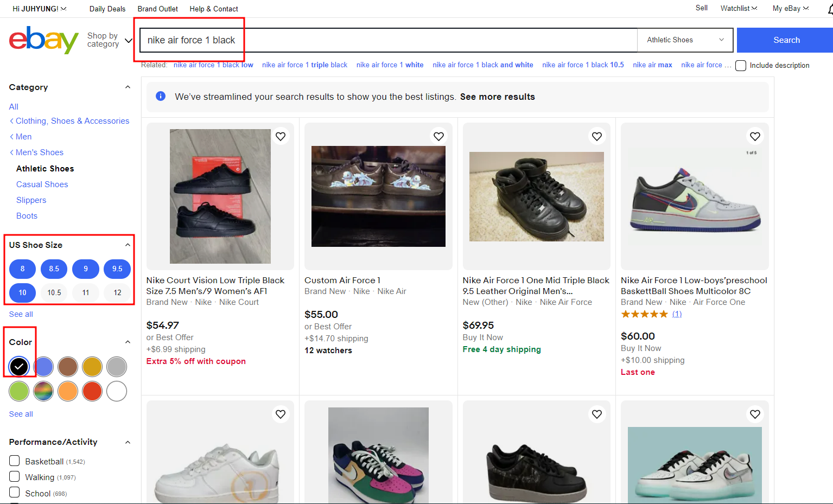This screenshot has height=504, width=833.
Task: Open the Athletic Shoes search category dropdown
Action: (x=685, y=40)
